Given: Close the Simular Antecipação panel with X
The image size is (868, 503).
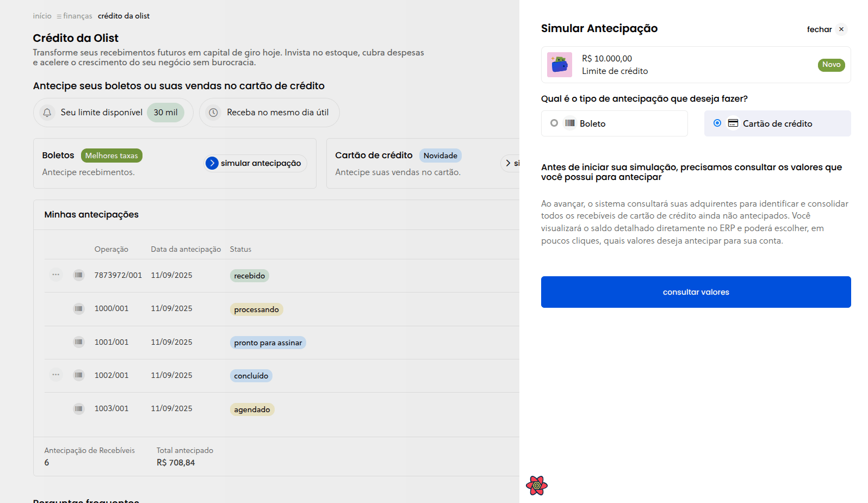Looking at the screenshot, I should (841, 29).
